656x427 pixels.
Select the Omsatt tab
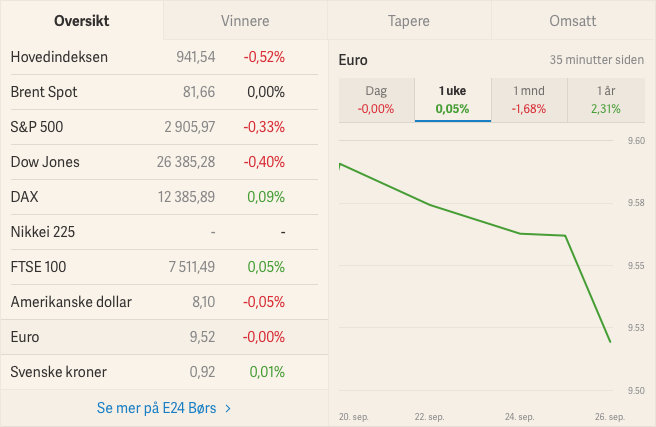pos(573,20)
